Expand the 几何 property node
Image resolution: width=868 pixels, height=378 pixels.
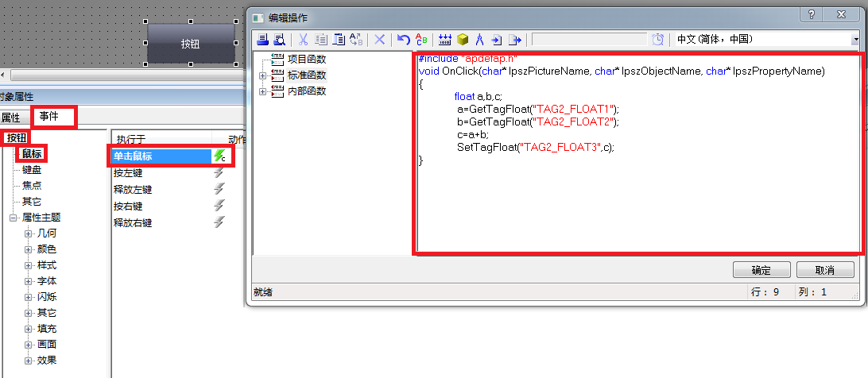(29, 234)
